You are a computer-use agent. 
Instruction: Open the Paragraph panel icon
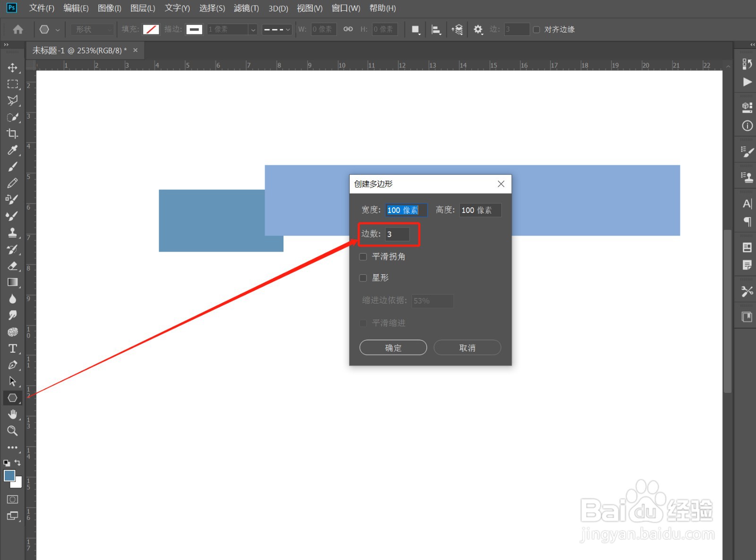(747, 221)
